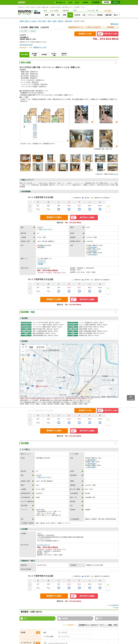Click next-week arrow on first calendar
Image resolution: width=138 pixels, height=644 pixels.
click(x=108, y=206)
